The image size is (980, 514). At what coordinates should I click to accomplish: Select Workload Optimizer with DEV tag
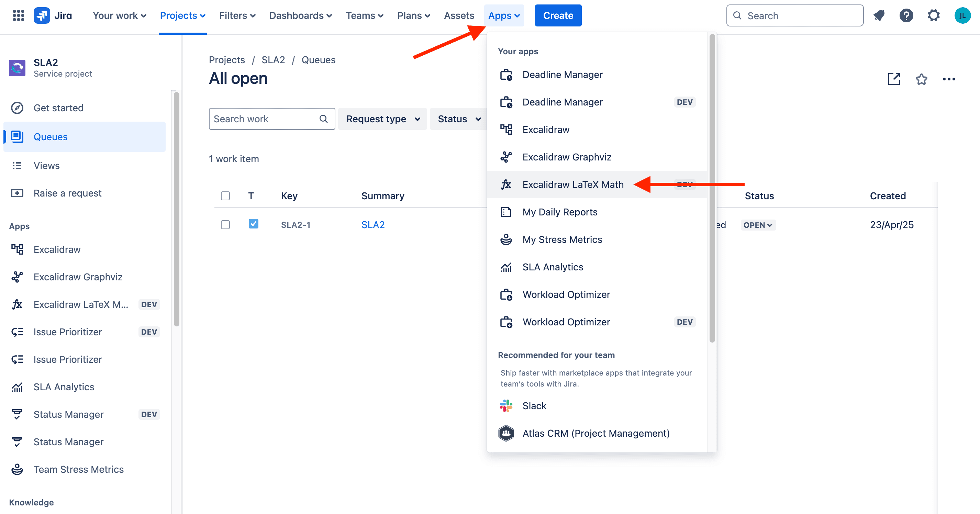597,322
